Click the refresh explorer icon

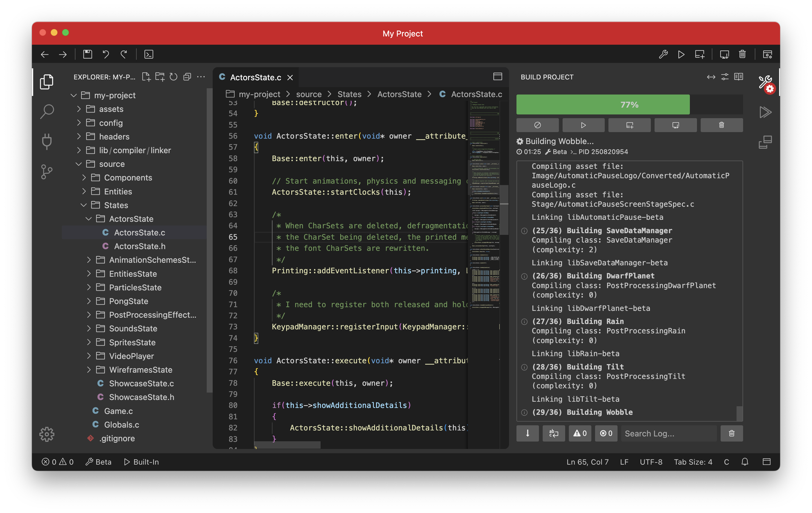[x=173, y=77]
